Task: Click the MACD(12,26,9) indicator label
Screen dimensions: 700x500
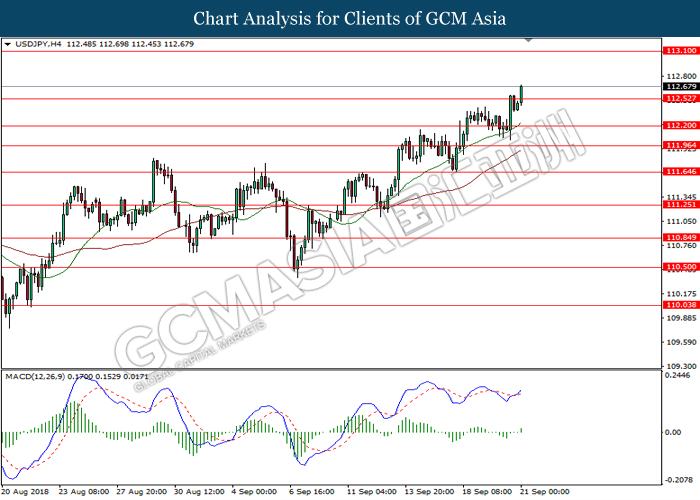Action: pos(35,377)
